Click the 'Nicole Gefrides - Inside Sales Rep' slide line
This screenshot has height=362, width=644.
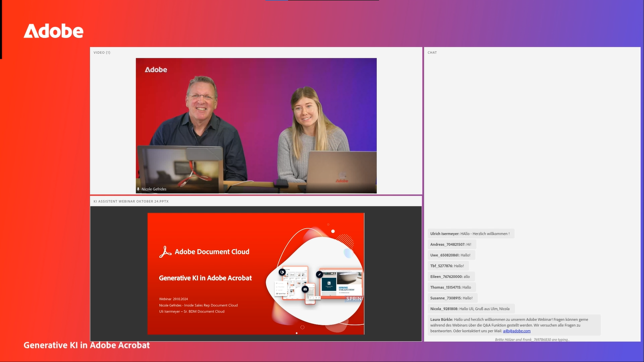(x=198, y=305)
